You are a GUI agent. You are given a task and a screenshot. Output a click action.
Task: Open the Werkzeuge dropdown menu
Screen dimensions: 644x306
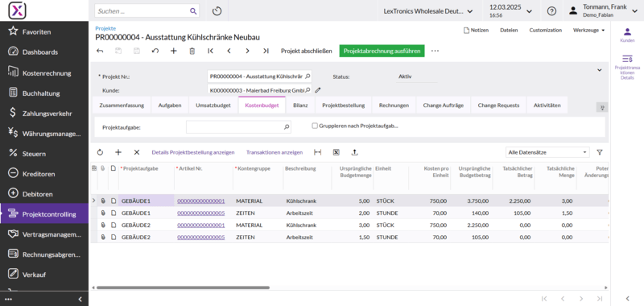(589, 30)
